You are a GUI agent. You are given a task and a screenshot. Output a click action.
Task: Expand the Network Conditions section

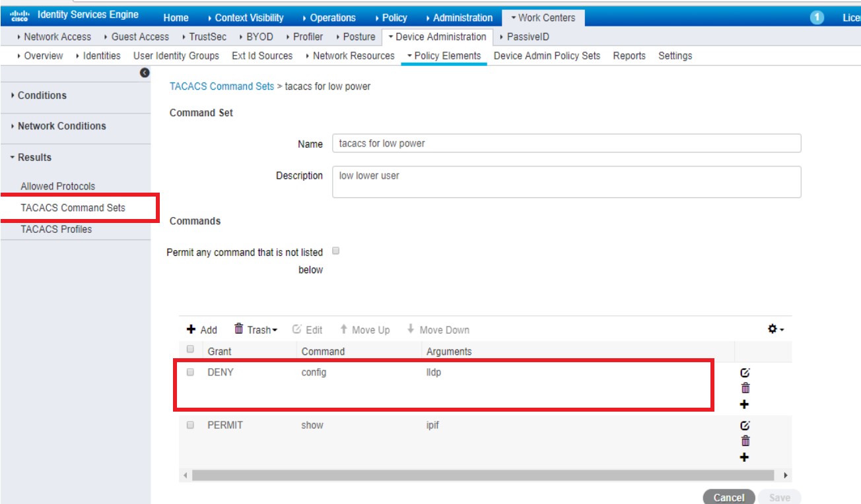click(58, 126)
